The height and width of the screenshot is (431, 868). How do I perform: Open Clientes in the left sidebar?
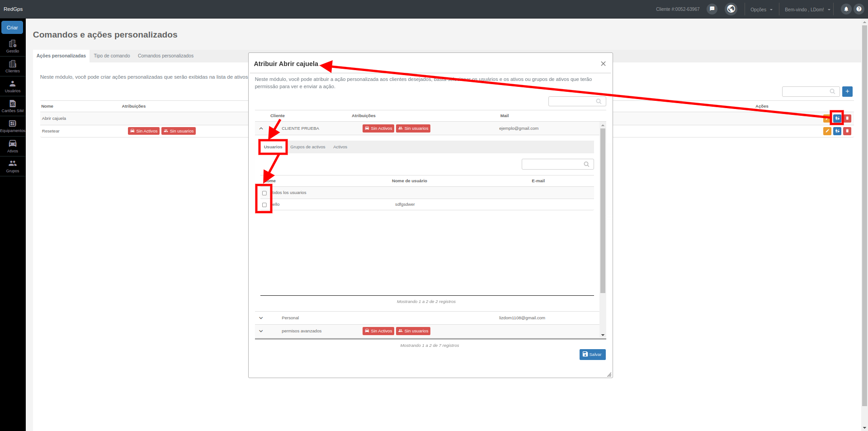pos(13,66)
